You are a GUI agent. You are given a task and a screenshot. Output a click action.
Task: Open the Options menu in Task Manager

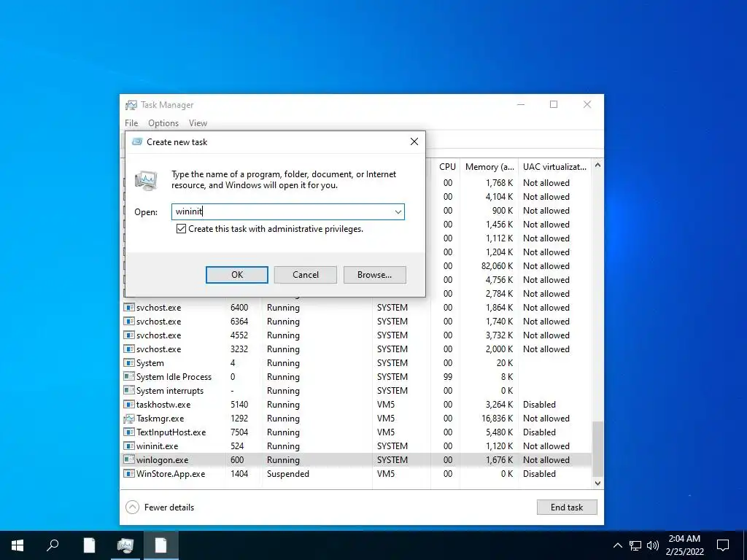(163, 122)
